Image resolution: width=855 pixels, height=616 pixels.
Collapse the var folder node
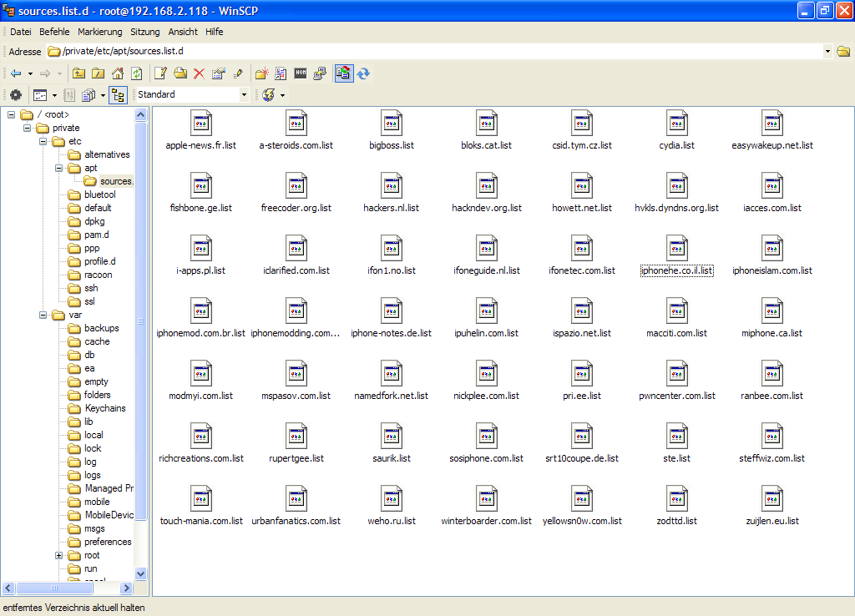43,315
